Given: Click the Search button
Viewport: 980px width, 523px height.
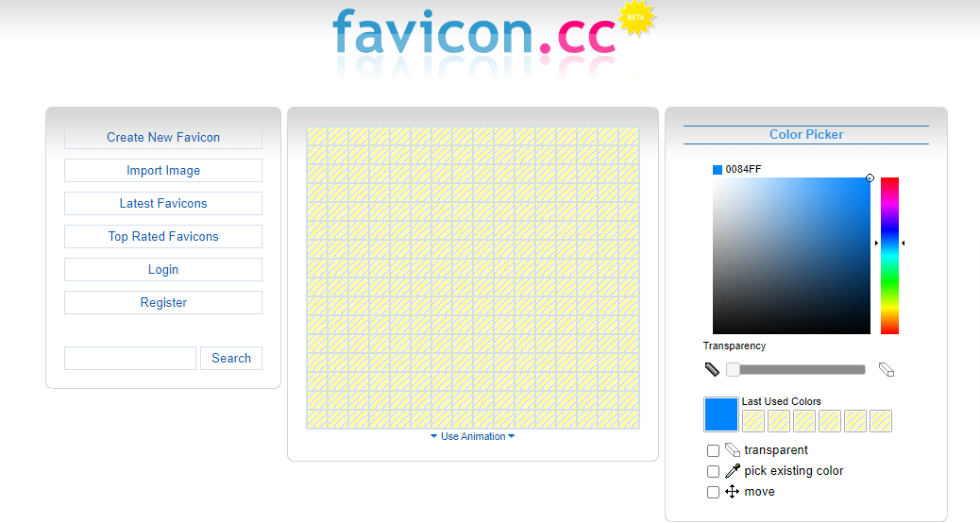Looking at the screenshot, I should point(231,359).
